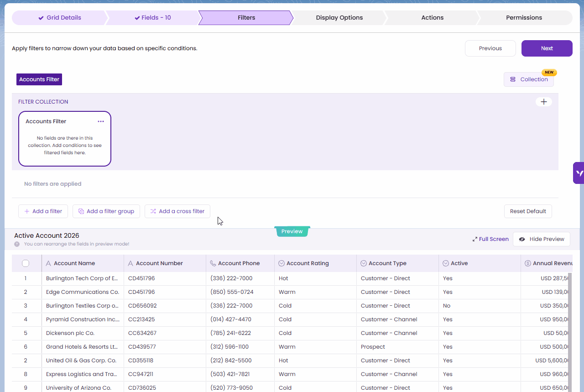
Task: Expand preview with Full Screen
Action: point(490,239)
